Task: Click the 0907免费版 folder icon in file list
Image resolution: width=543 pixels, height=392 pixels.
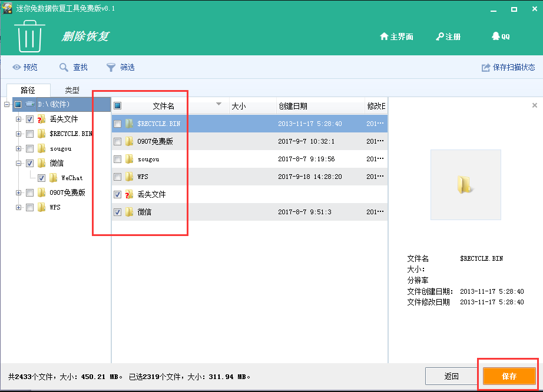Action: click(129, 141)
